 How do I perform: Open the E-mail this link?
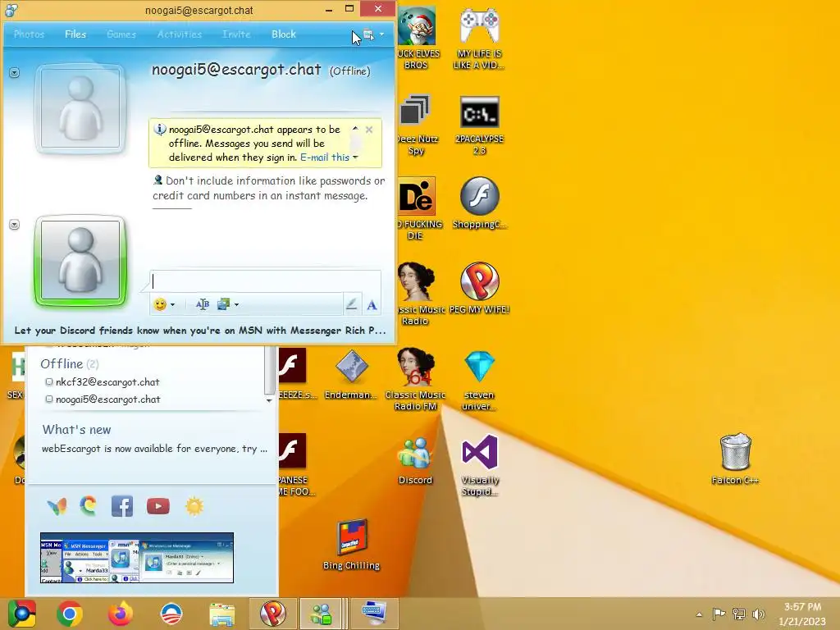click(325, 157)
